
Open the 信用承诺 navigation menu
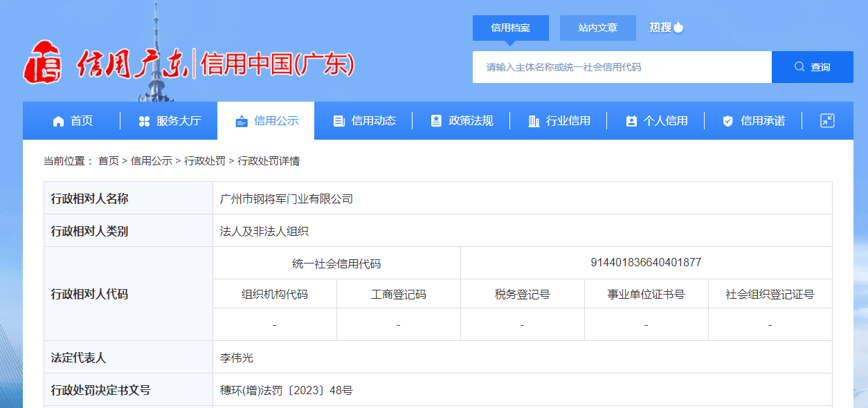[x=753, y=121]
